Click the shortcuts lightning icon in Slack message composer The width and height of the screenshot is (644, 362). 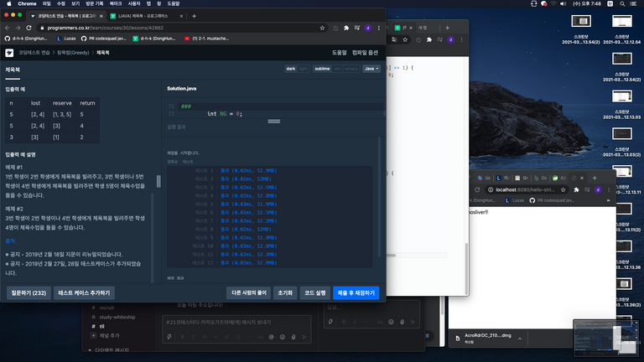pos(169,337)
